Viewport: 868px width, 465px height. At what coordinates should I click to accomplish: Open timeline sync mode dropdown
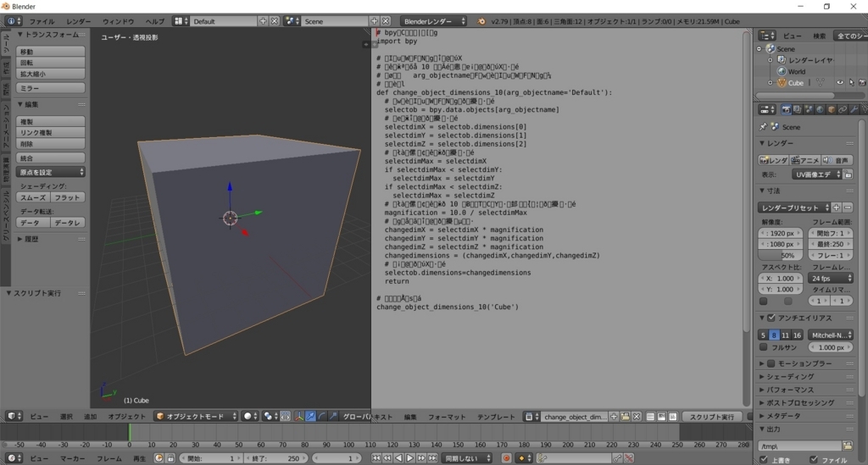coord(467,458)
